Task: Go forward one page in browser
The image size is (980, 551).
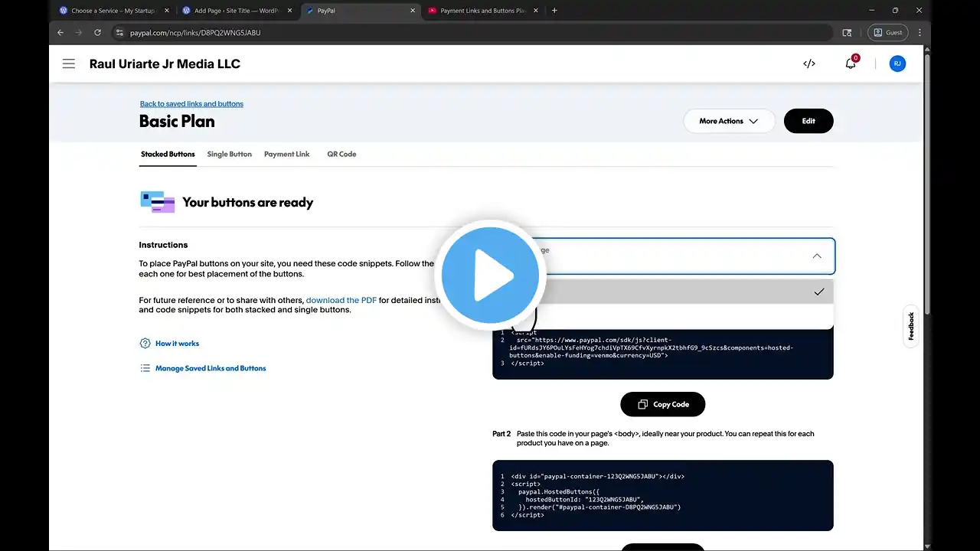Action: (79, 33)
